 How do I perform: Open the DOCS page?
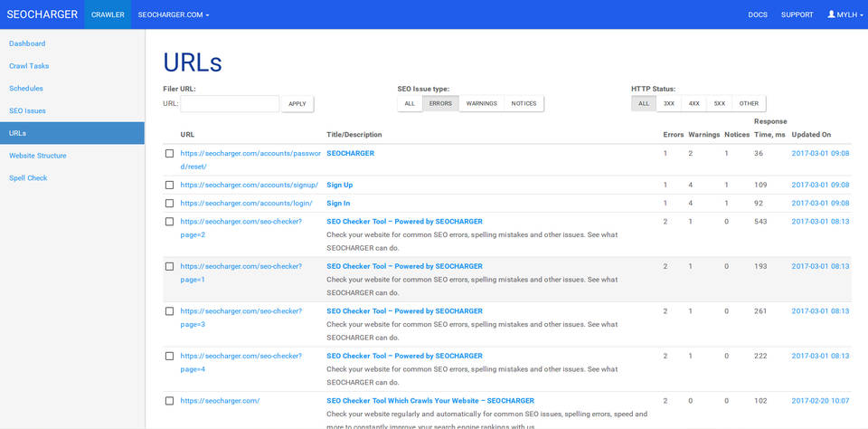758,14
